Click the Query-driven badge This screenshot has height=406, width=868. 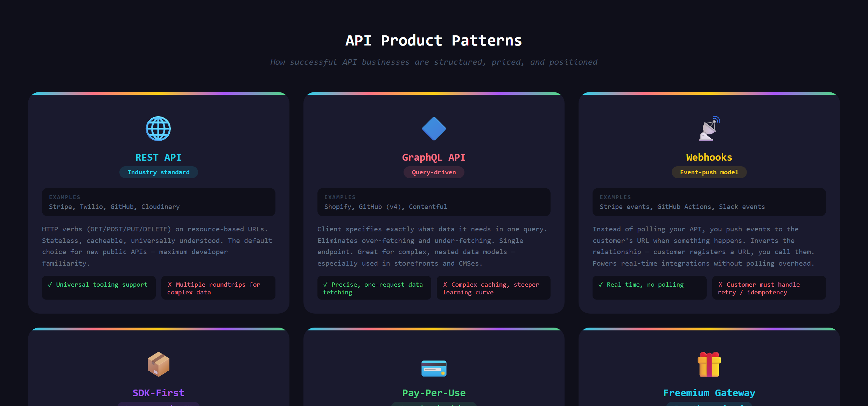pyautogui.click(x=434, y=172)
